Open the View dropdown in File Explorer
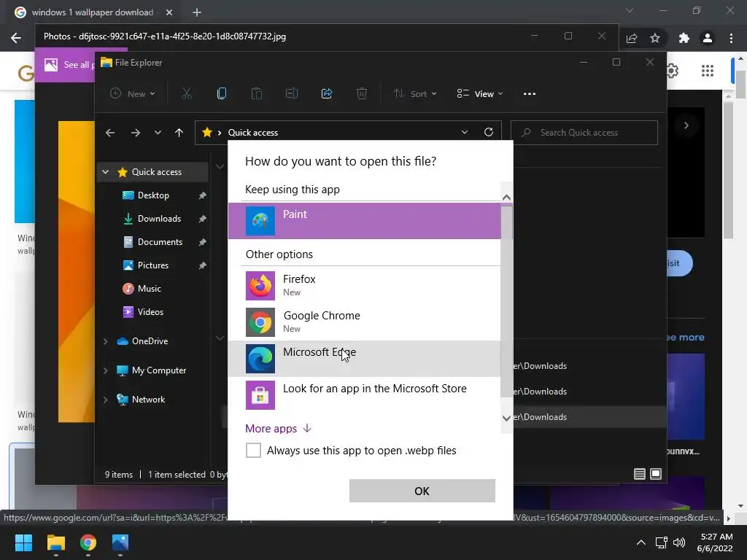The image size is (747, 560). (480, 94)
